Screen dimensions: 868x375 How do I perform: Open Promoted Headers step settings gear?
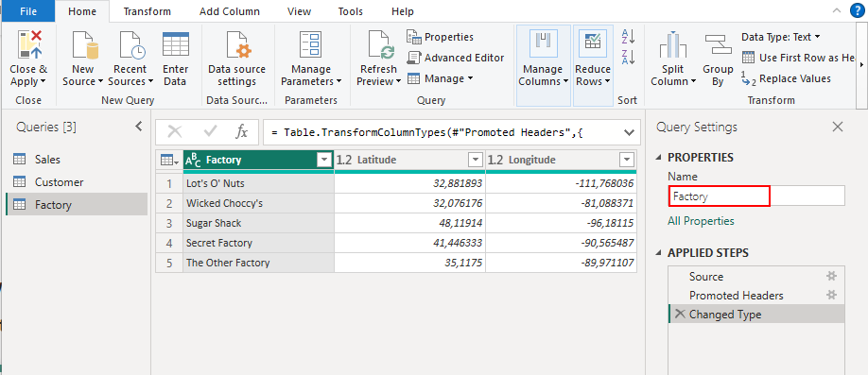click(831, 296)
